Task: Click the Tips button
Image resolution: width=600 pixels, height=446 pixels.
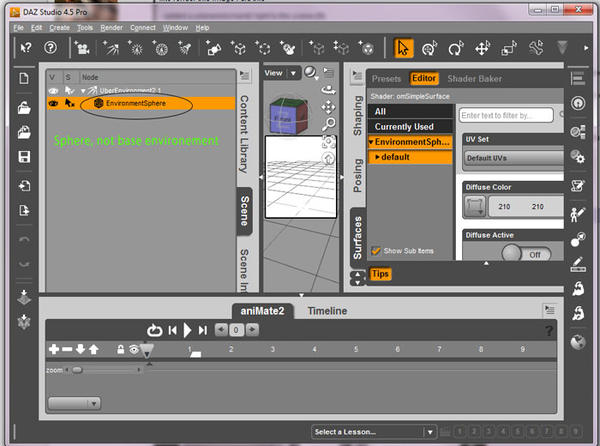Action: pos(380,274)
